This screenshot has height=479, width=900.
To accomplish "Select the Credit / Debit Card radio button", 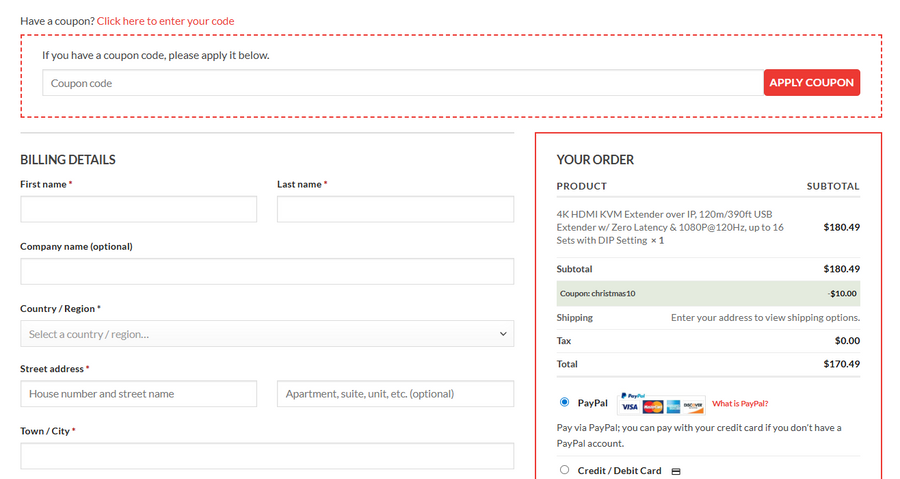I will pos(565,470).
